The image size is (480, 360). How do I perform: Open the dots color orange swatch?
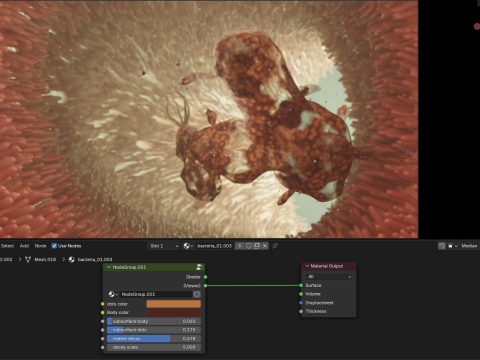(x=174, y=304)
